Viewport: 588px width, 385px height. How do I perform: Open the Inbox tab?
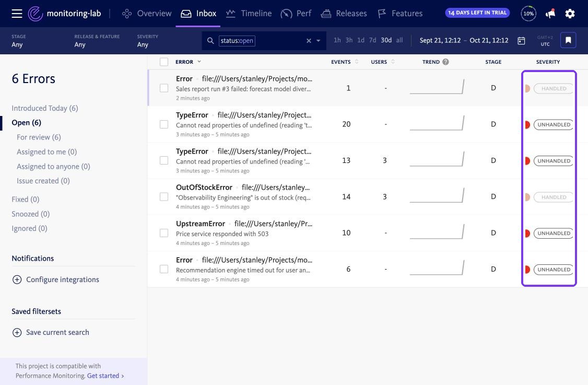point(198,14)
